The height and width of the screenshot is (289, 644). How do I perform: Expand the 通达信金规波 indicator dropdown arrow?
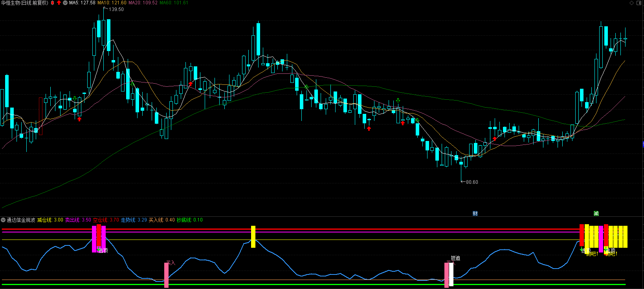coord(3,220)
